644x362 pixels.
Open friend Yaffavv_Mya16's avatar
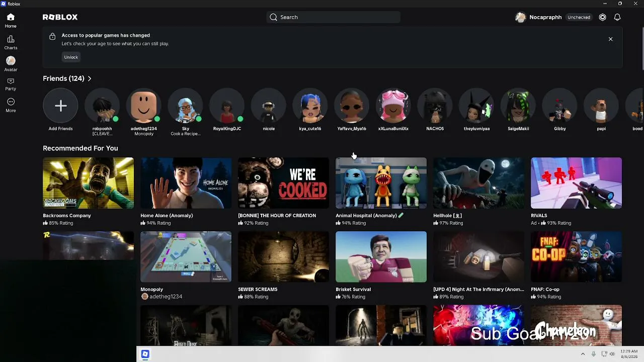[352, 106]
